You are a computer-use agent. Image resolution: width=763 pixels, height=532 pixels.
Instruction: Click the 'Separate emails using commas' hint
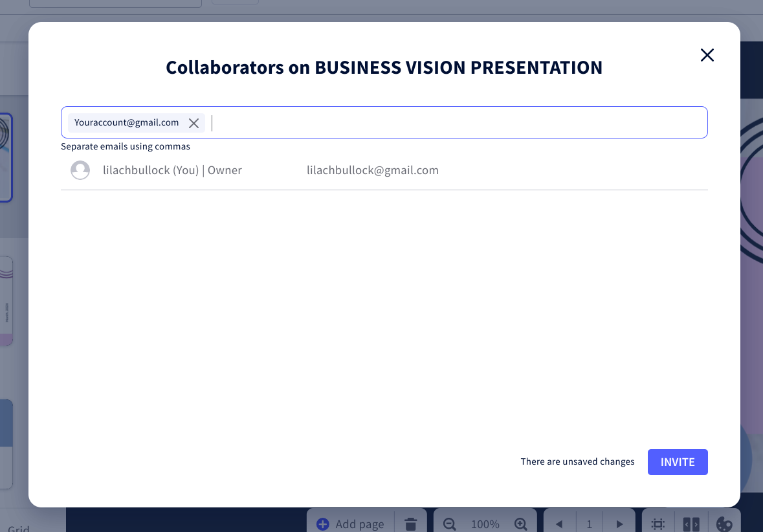[126, 146]
